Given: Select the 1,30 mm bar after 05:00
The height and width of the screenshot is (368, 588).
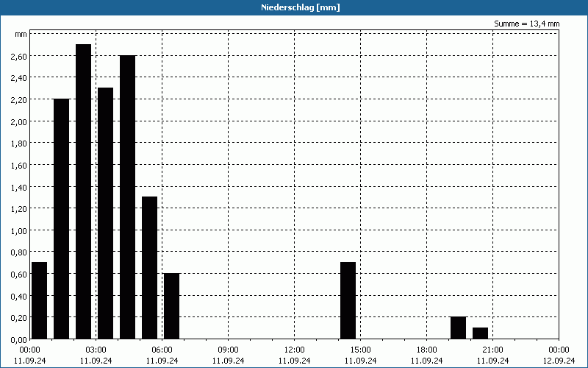Looking at the screenshot, I should tap(150, 268).
